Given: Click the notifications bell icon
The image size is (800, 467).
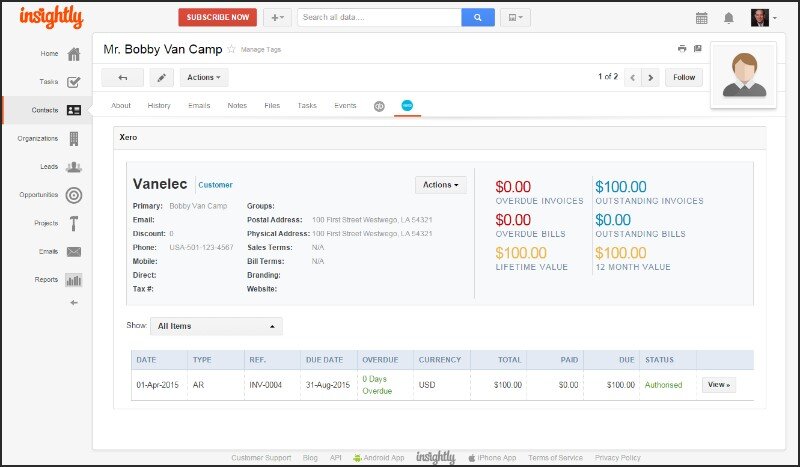Looking at the screenshot, I should [x=729, y=18].
